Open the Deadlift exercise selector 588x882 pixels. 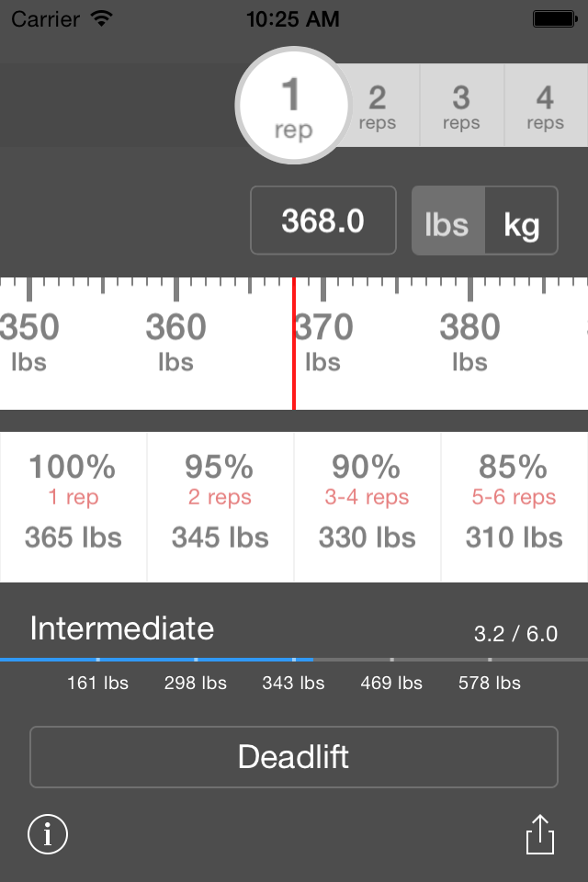click(x=294, y=756)
